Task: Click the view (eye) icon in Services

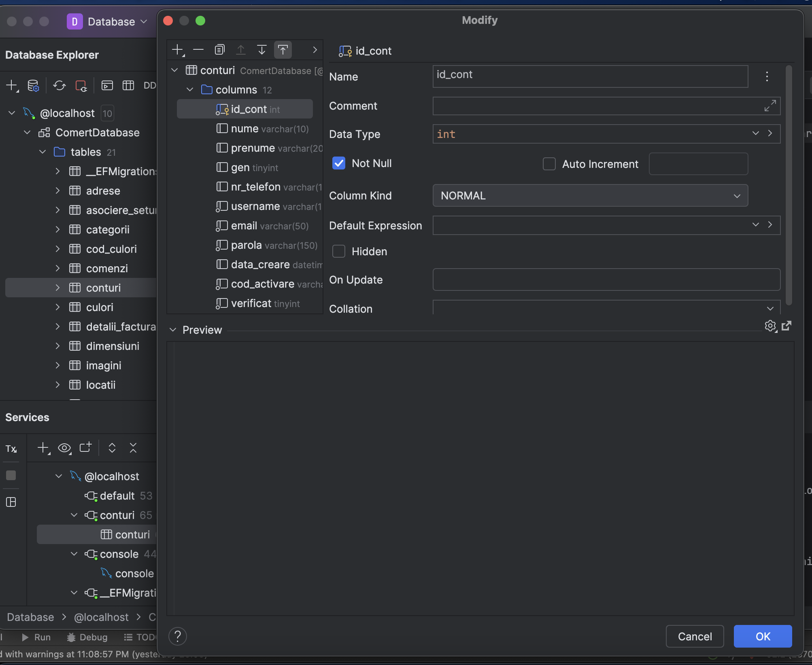Action: point(64,448)
